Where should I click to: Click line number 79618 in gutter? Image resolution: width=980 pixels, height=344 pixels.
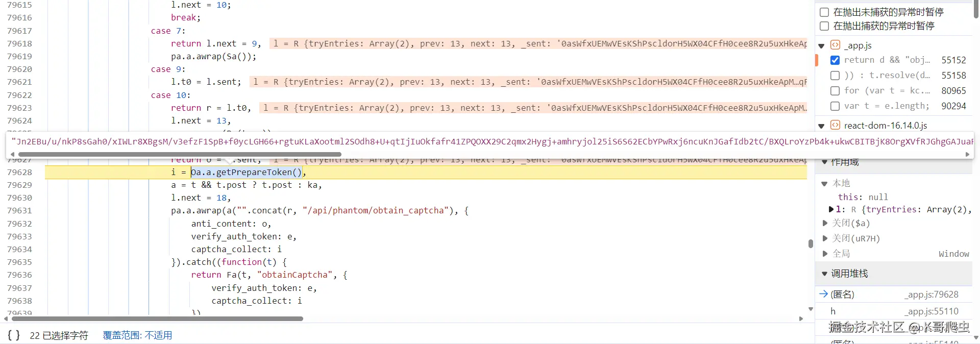19,44
